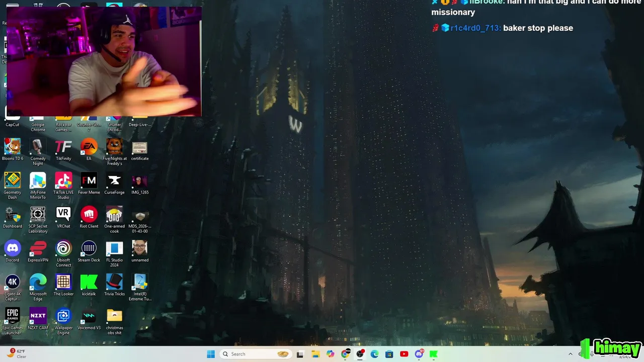The height and width of the screenshot is (362, 644).
Task: Launch Five Nights at Freddy's
Action: [114, 147]
